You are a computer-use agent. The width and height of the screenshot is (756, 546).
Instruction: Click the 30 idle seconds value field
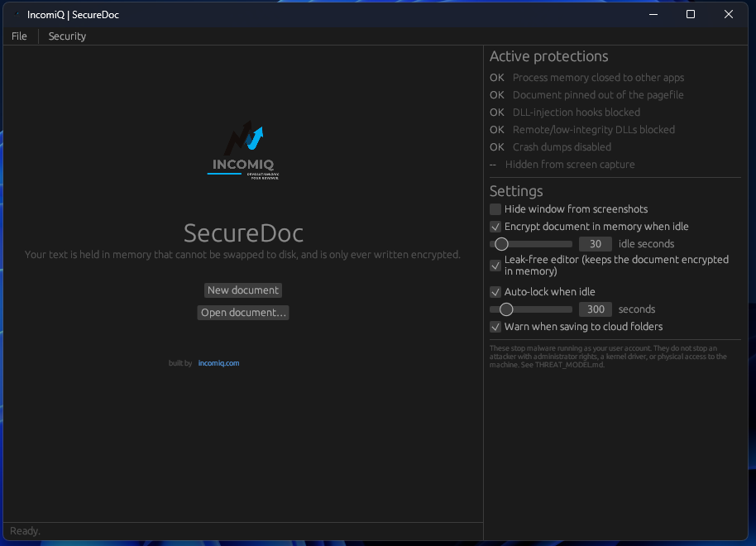click(x=596, y=244)
